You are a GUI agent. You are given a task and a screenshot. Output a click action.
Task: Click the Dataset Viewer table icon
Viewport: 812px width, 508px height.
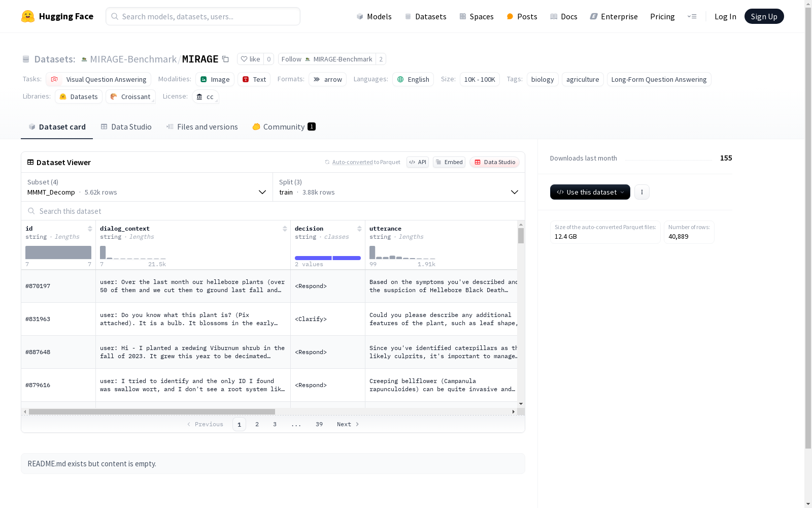click(x=30, y=162)
